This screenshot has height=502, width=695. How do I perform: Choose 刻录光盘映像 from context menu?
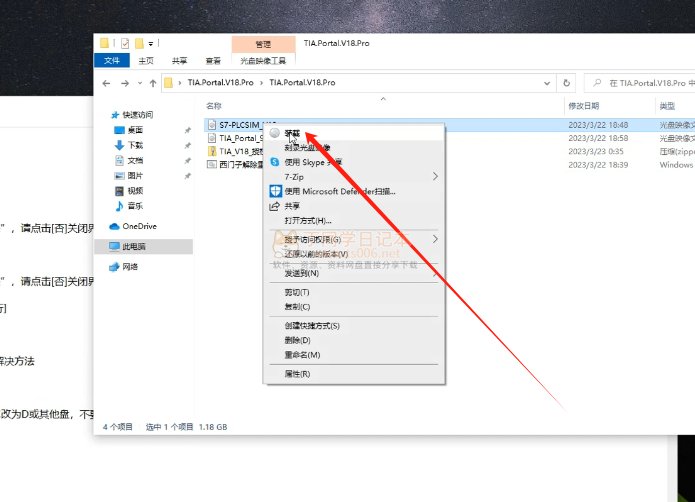coord(355,148)
